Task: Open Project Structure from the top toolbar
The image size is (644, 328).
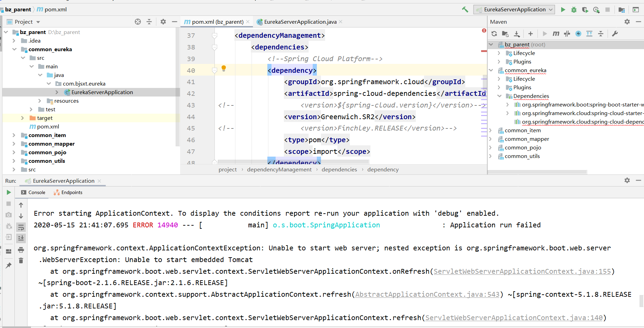Action: coord(622,10)
